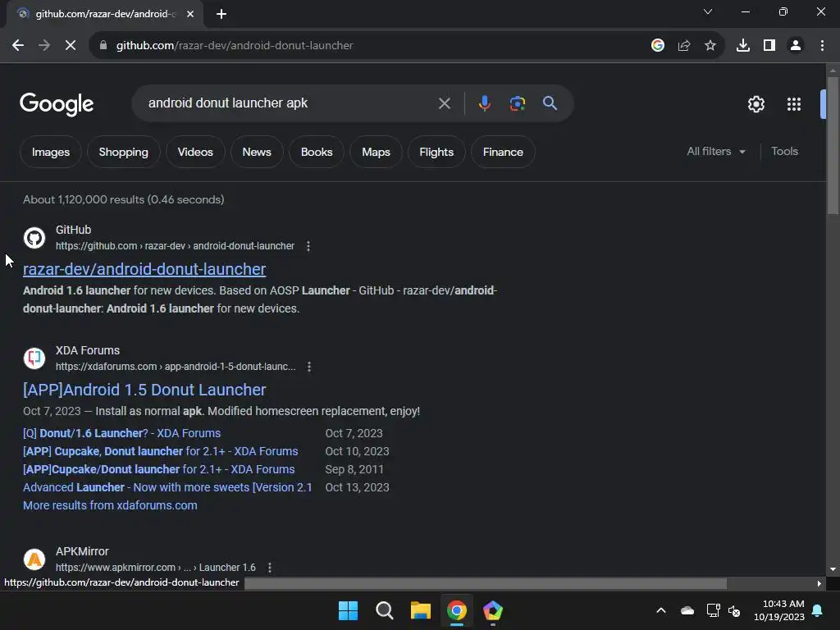Close the github.com tab
This screenshot has height=630, width=840.
pos(190,14)
